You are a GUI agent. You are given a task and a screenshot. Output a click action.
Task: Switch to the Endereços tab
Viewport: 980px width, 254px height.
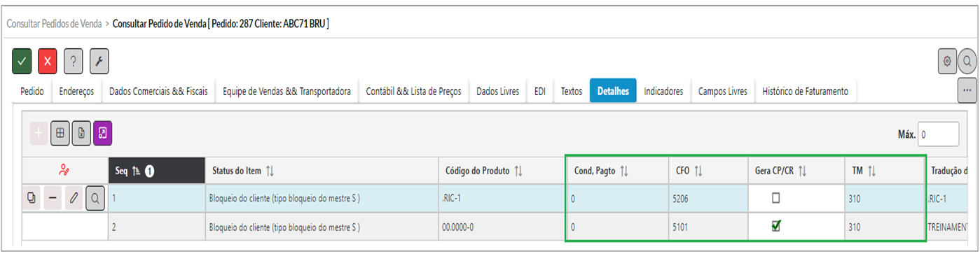(76, 92)
